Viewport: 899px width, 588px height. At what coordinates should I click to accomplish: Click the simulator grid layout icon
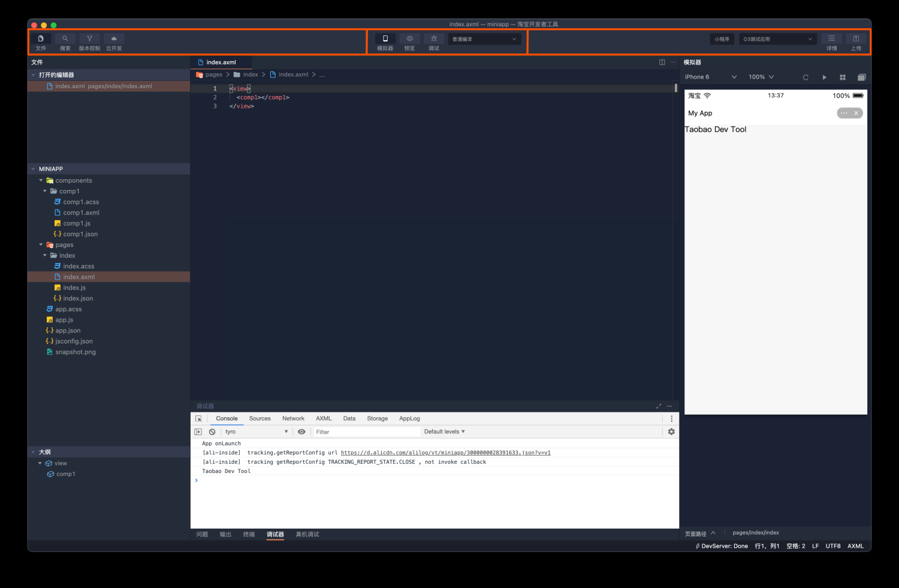point(843,77)
